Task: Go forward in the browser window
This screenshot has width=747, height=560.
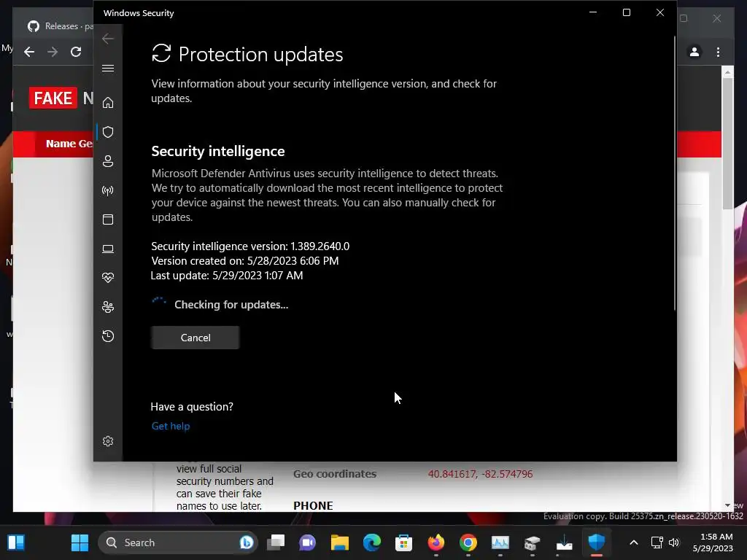Action: tap(53, 52)
